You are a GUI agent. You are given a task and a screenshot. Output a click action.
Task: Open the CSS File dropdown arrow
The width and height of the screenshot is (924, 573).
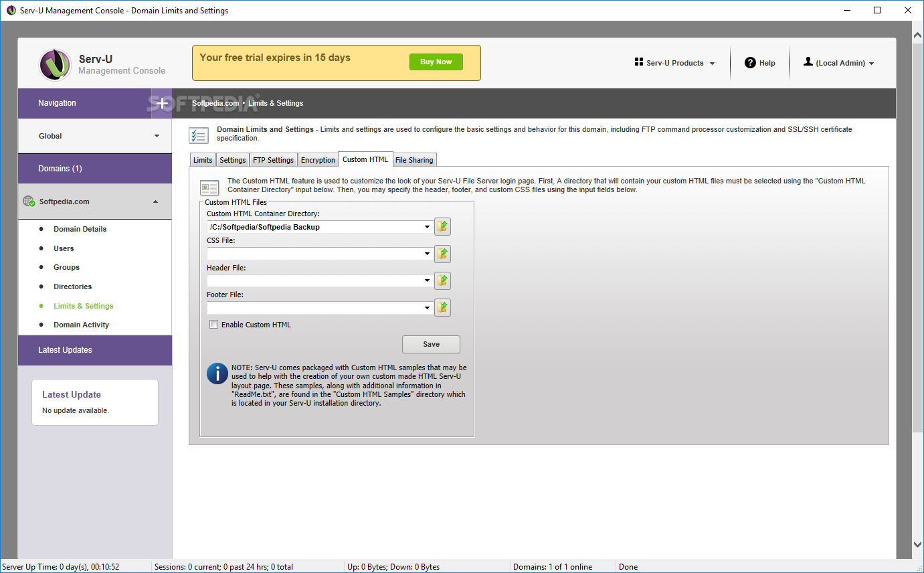click(x=428, y=254)
